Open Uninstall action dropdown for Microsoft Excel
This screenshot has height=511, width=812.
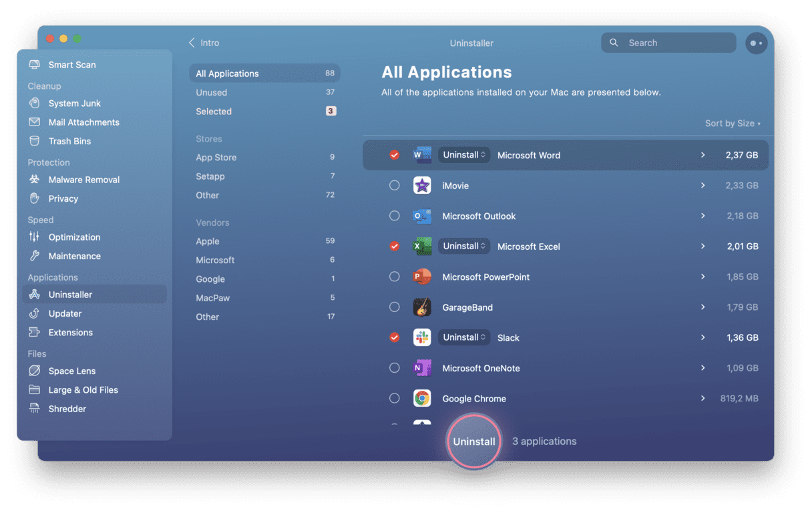(x=464, y=246)
